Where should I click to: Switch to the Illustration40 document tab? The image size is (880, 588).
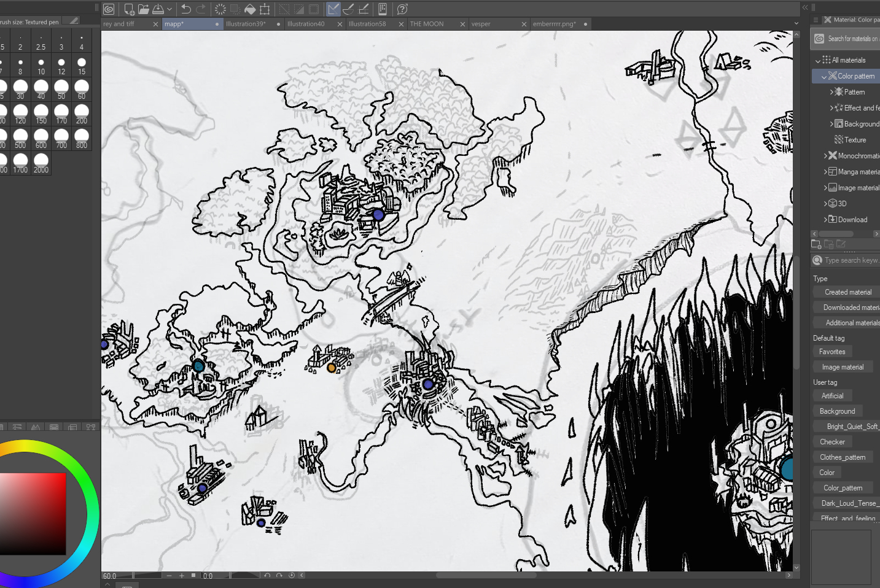pyautogui.click(x=306, y=24)
